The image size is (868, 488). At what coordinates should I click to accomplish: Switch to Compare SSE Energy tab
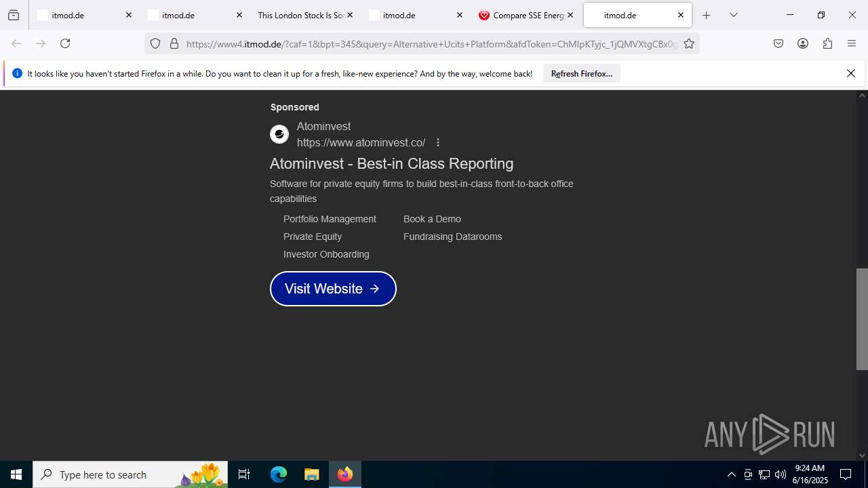[x=527, y=15]
